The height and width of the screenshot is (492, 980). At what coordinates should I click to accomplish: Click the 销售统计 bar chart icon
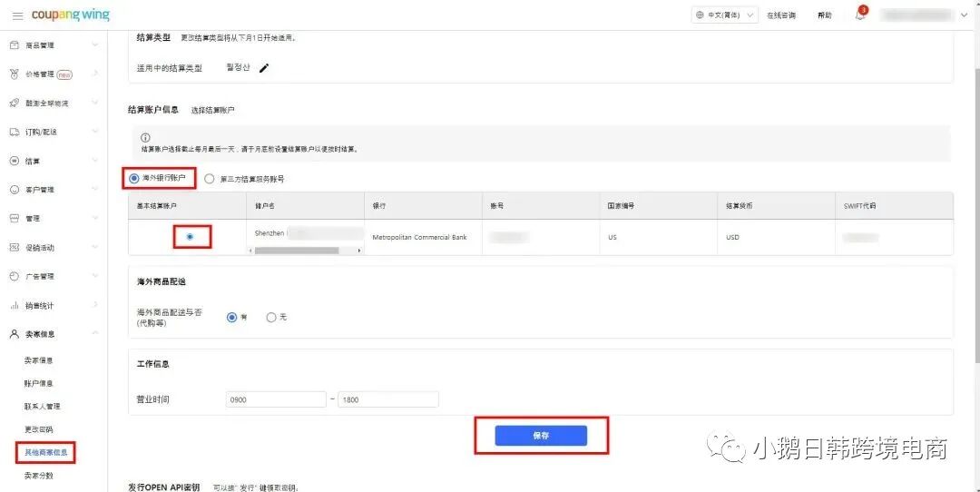pyautogui.click(x=15, y=306)
